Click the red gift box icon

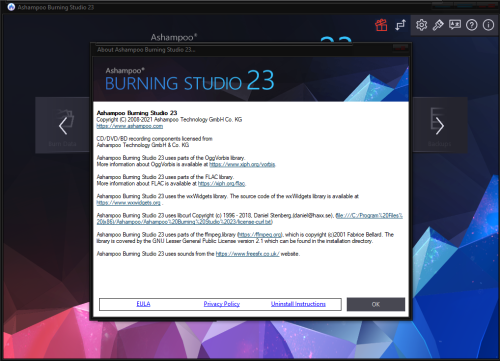pyautogui.click(x=381, y=25)
